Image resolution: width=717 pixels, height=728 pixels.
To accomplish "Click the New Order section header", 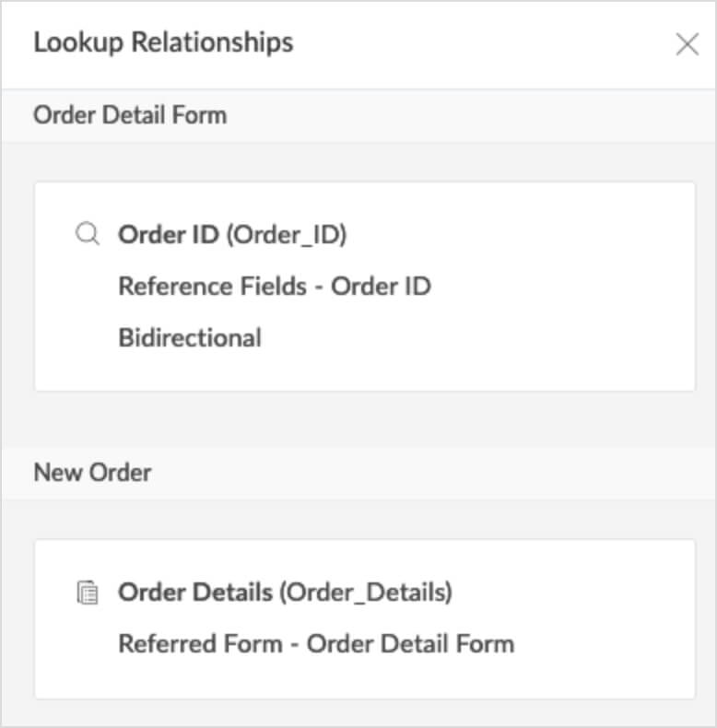I will 92,473.
